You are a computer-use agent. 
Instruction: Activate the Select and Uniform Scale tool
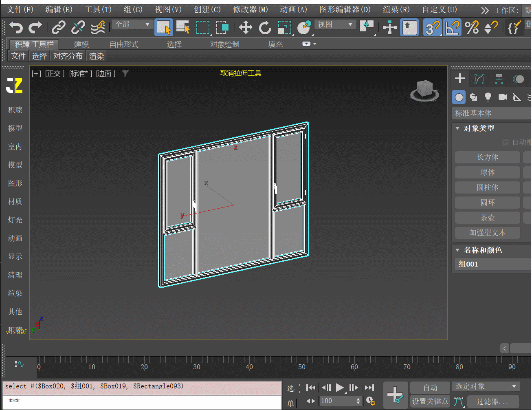pos(285,28)
